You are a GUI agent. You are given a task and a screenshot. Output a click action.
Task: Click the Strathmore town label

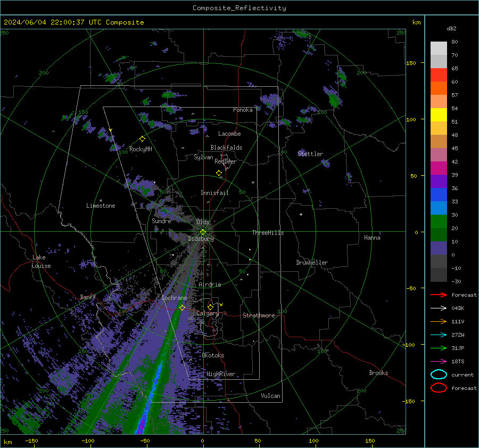pyautogui.click(x=259, y=315)
